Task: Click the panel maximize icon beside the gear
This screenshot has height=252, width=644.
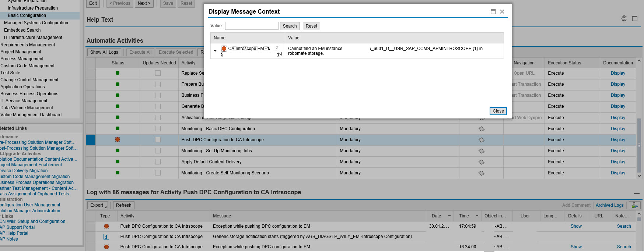Action: (x=635, y=18)
